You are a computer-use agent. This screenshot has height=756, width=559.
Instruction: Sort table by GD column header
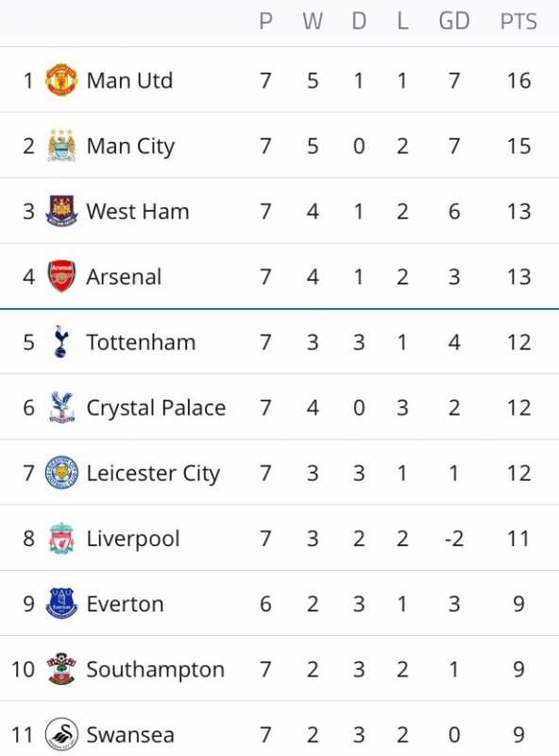454,22
